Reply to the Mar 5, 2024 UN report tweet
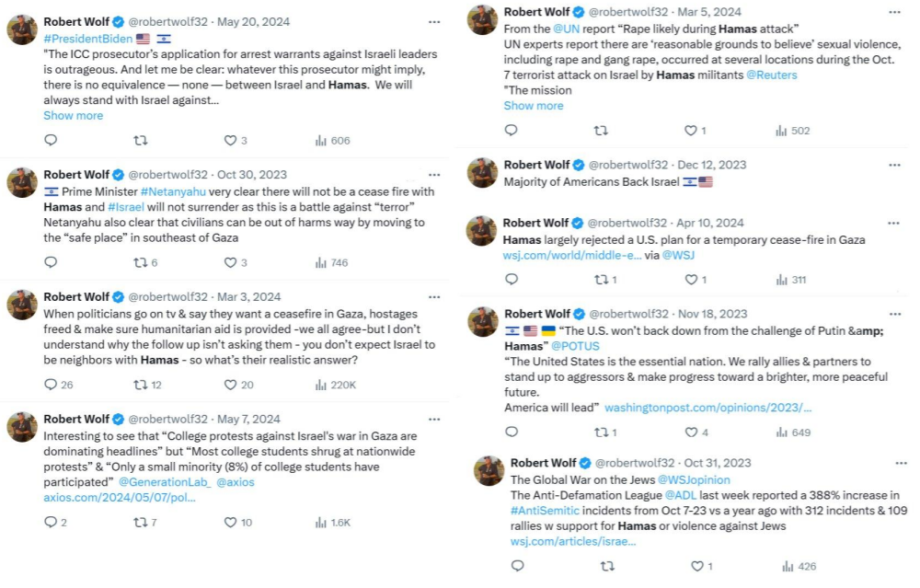This screenshot has height=588, width=920. pyautogui.click(x=511, y=131)
